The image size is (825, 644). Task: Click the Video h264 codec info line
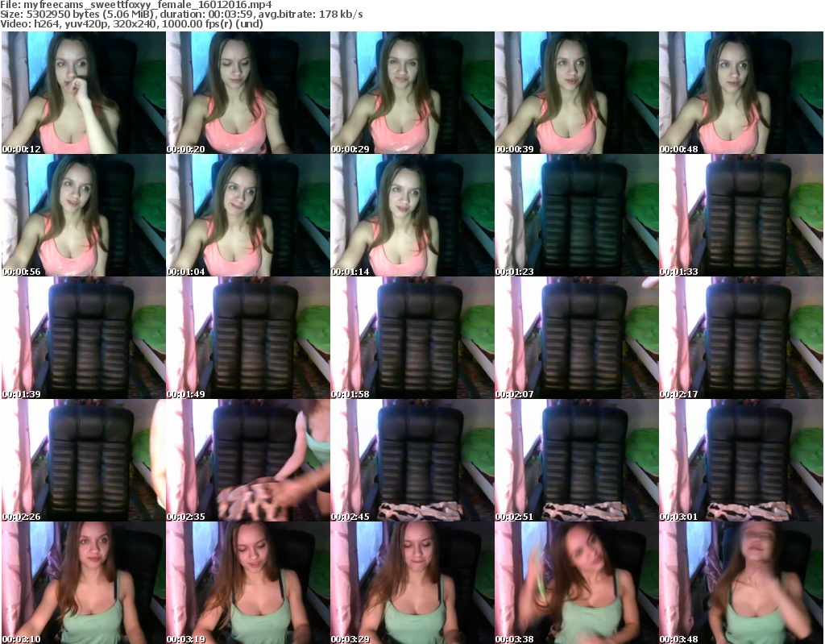[131, 23]
